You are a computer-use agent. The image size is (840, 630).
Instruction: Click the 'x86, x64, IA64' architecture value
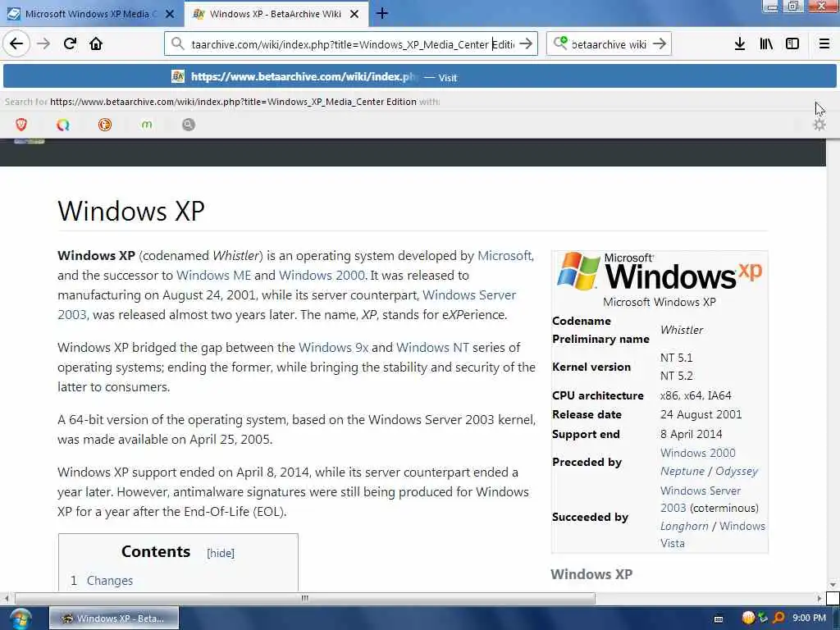696,395
